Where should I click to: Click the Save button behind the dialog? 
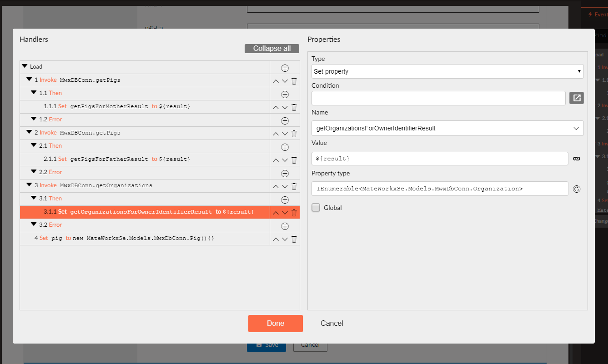[x=266, y=345]
